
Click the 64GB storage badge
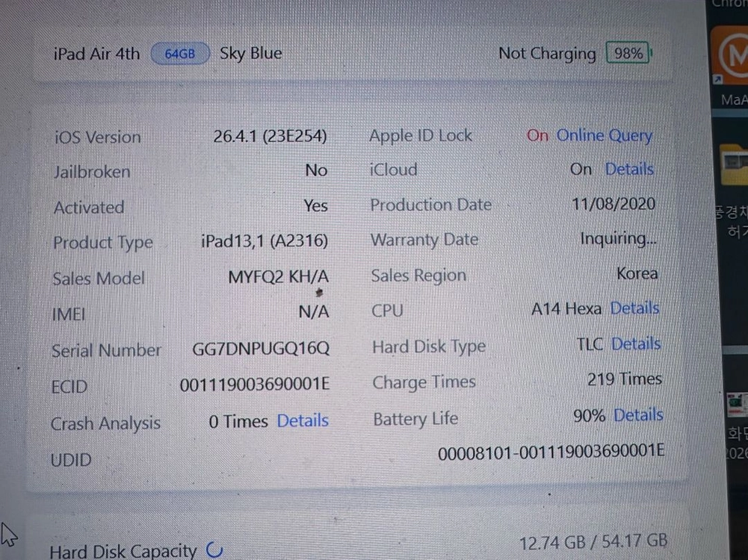(180, 53)
